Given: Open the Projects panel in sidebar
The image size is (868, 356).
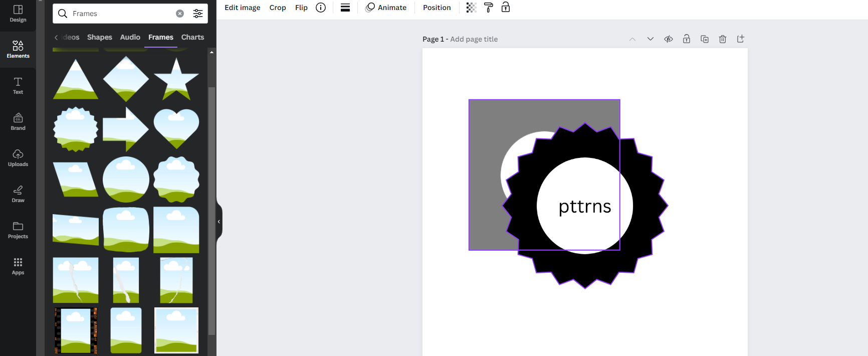Looking at the screenshot, I should (18, 230).
